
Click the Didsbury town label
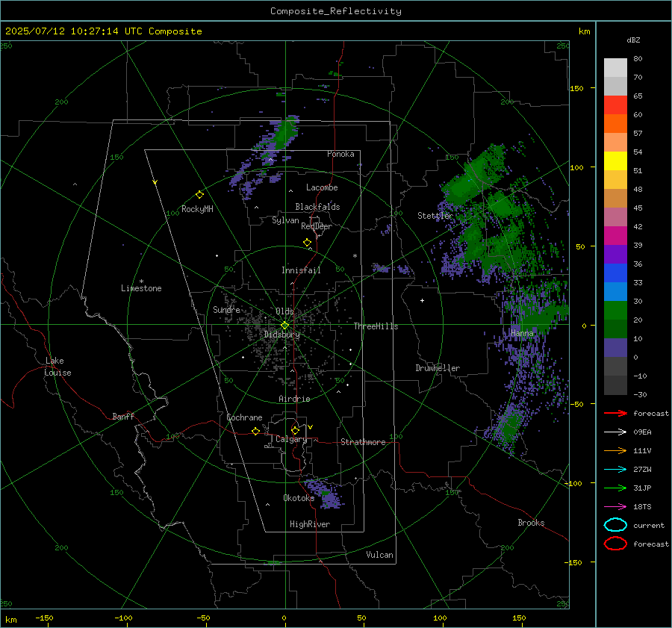pos(281,335)
